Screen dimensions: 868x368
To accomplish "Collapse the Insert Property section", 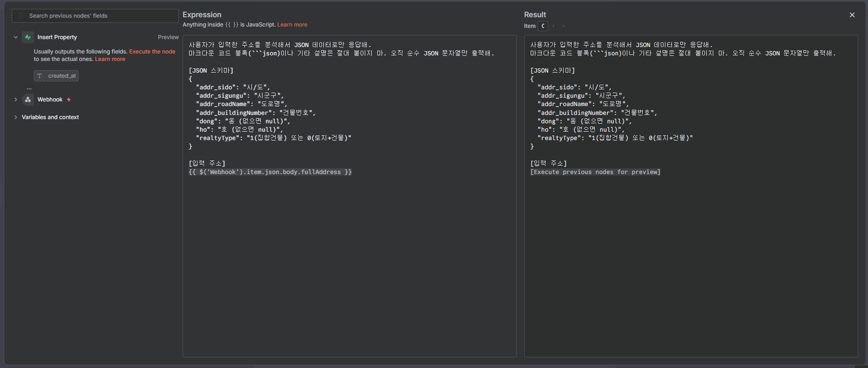I will click(x=16, y=37).
